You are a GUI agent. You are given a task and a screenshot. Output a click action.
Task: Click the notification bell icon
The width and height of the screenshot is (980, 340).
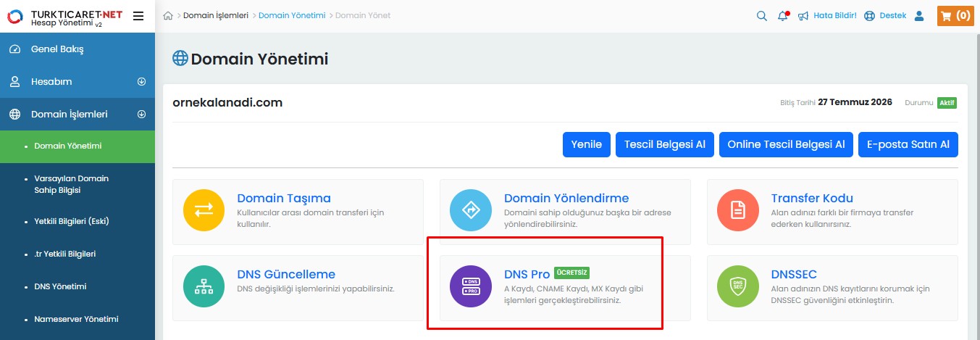pos(783,16)
